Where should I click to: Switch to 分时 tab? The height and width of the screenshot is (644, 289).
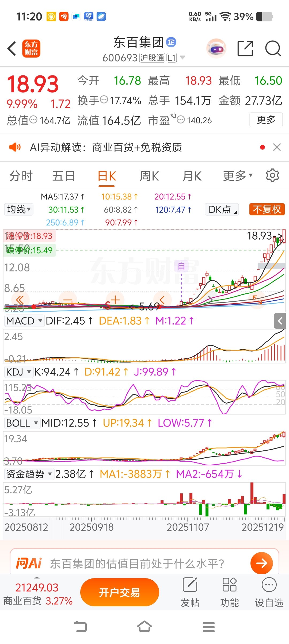[21, 176]
